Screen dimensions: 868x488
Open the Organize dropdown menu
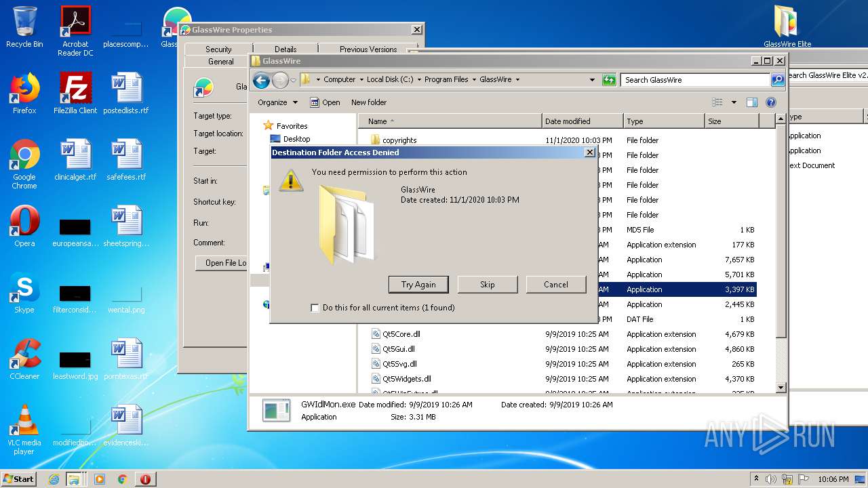pos(277,102)
